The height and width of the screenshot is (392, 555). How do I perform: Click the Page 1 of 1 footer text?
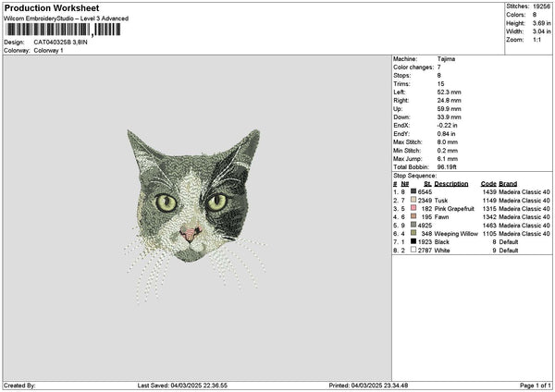(x=536, y=386)
